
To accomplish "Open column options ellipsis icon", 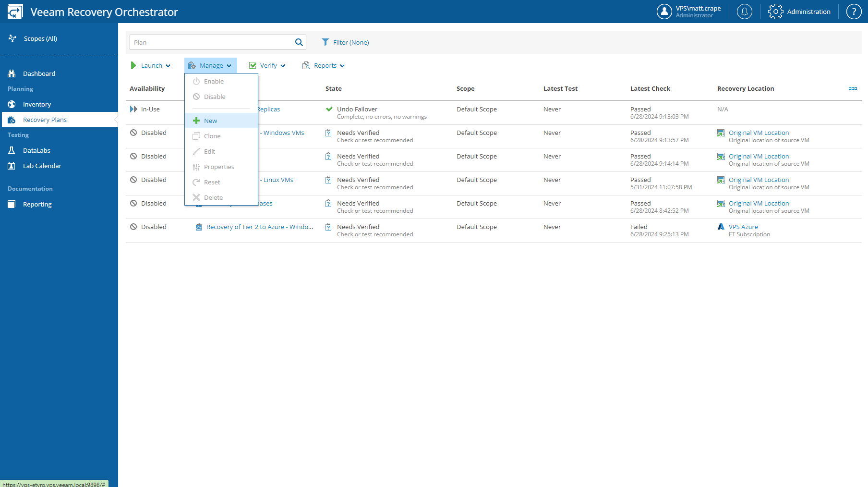I will coord(852,89).
